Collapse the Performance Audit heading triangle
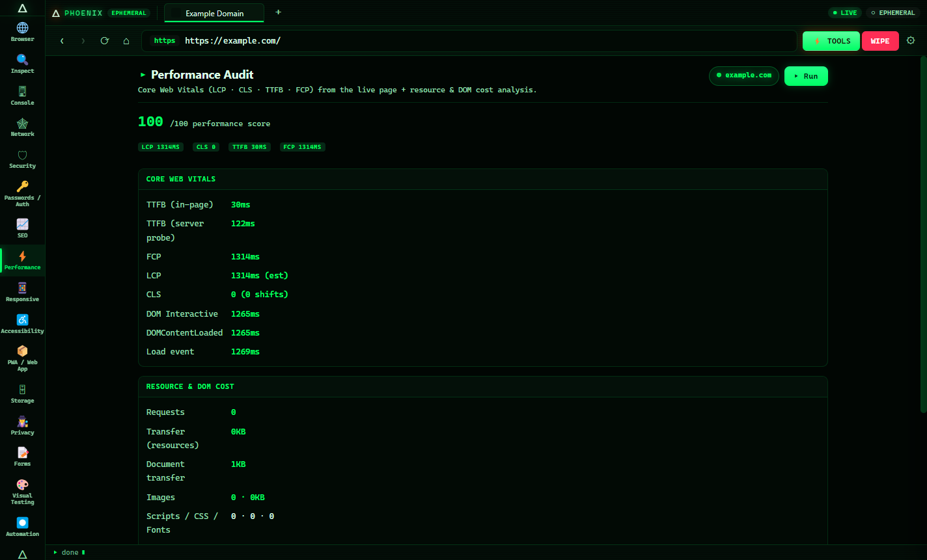927x560 pixels. click(x=143, y=75)
